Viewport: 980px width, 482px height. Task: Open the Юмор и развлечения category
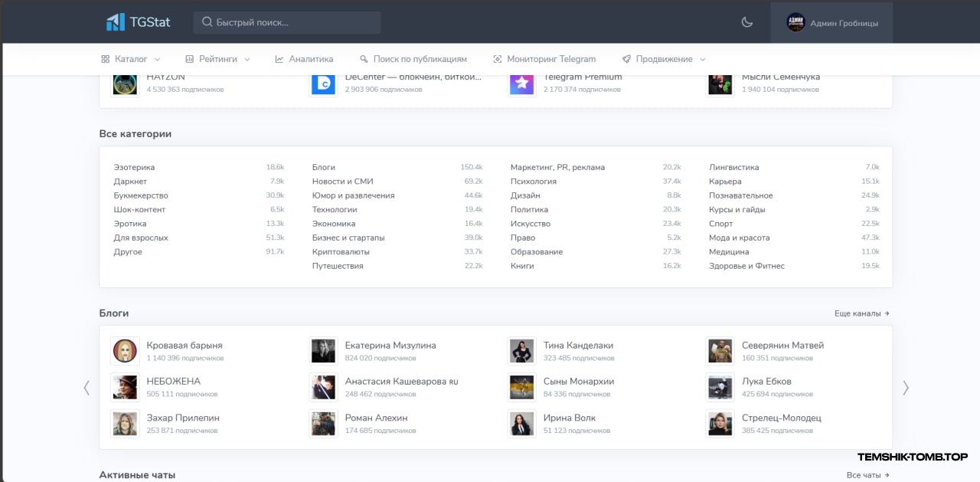pyautogui.click(x=354, y=195)
